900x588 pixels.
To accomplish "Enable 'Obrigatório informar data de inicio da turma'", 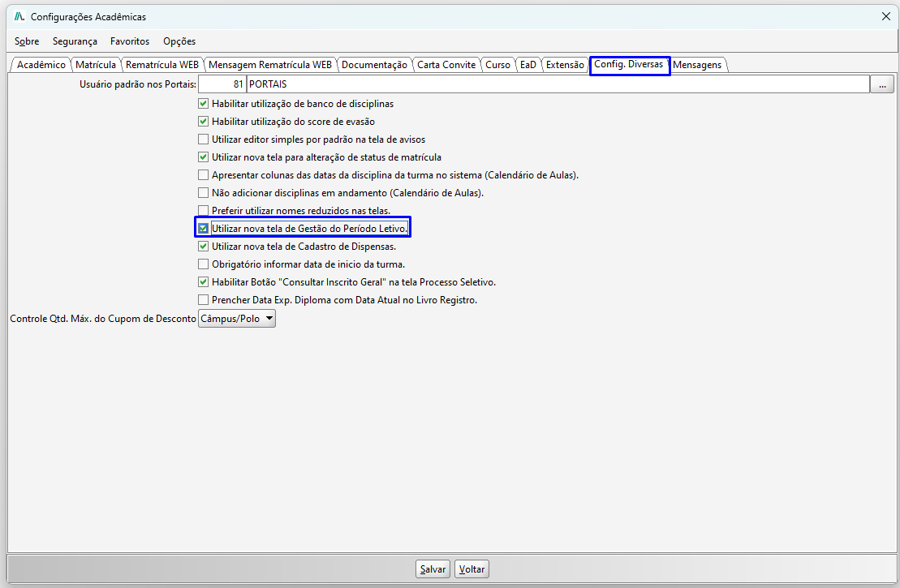I will [203, 264].
